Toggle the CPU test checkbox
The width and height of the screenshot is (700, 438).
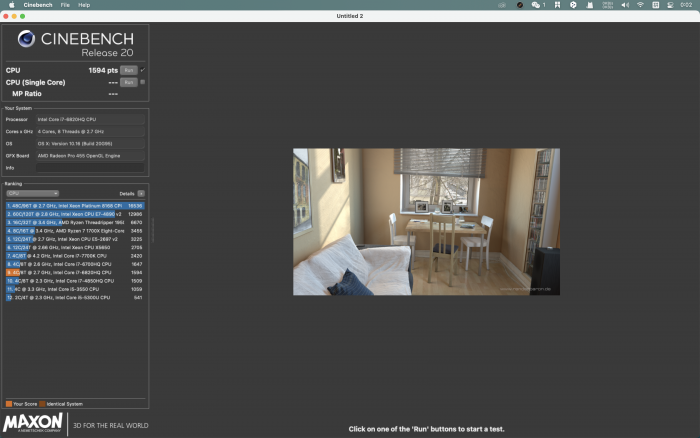143,70
